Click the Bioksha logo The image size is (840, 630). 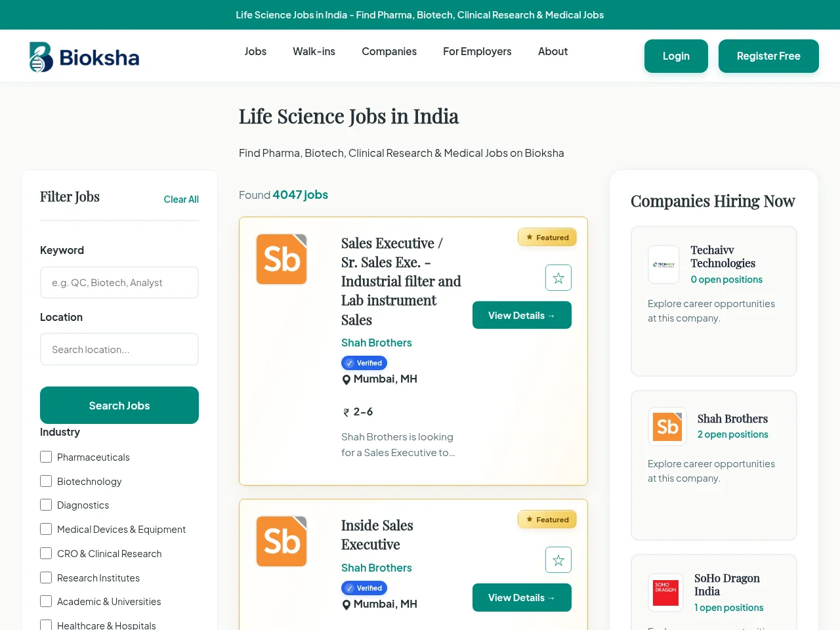[x=84, y=57]
